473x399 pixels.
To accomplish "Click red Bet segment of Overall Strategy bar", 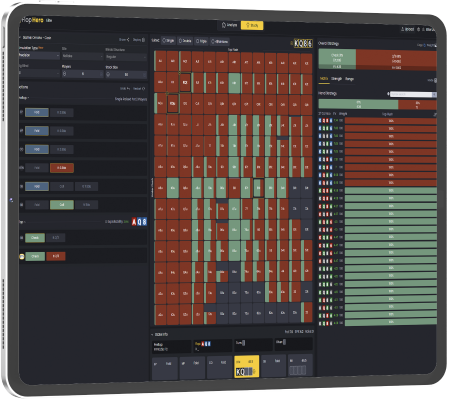I will tap(396, 60).
